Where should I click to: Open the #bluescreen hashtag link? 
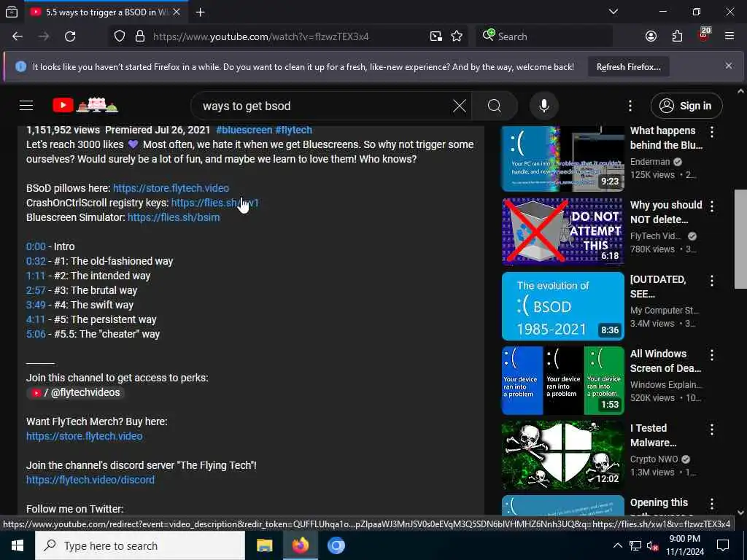click(244, 130)
